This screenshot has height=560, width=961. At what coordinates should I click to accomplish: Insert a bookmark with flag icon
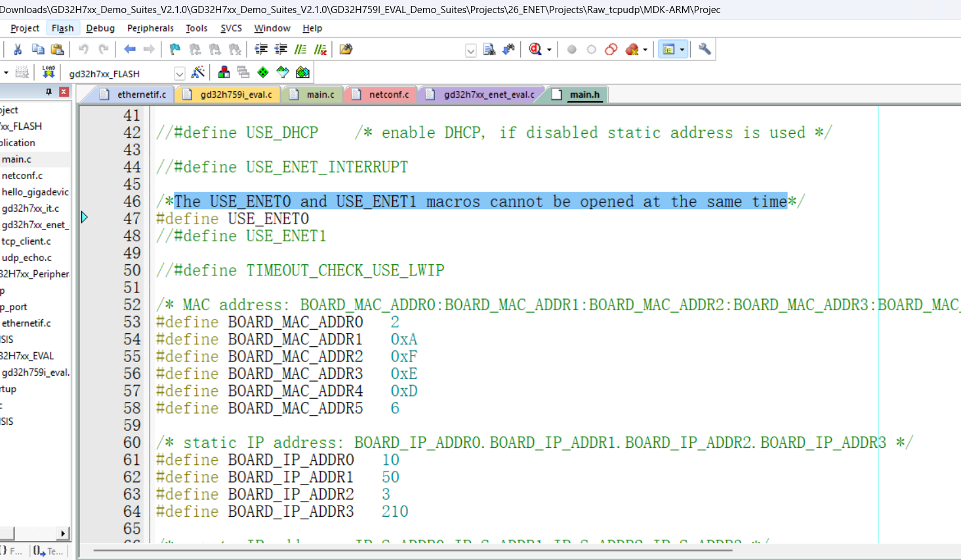tap(174, 49)
